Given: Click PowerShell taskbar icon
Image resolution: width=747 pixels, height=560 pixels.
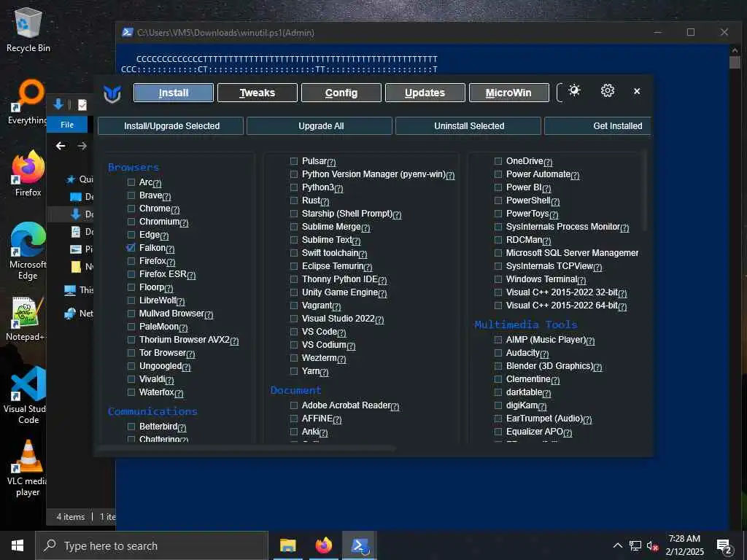Looking at the screenshot, I should point(360,545).
